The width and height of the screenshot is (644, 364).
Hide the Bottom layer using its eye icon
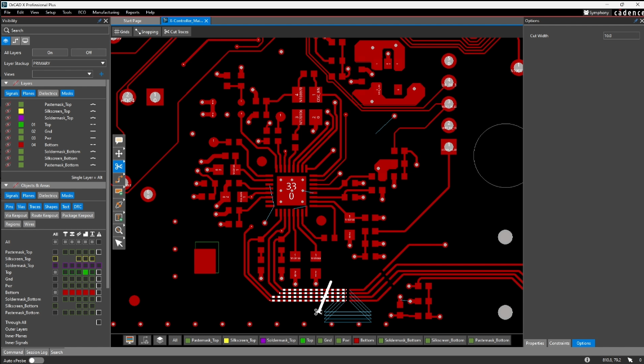pyautogui.click(x=8, y=145)
